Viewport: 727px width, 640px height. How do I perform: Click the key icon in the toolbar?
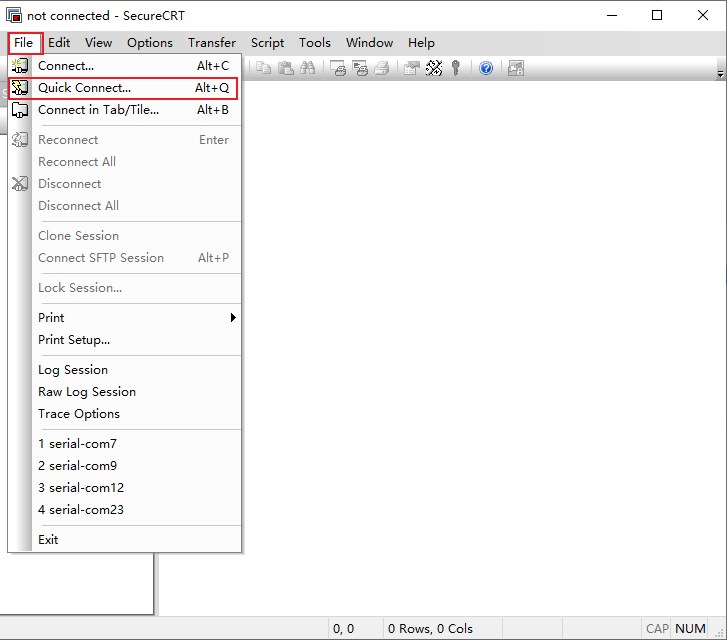tap(456, 68)
